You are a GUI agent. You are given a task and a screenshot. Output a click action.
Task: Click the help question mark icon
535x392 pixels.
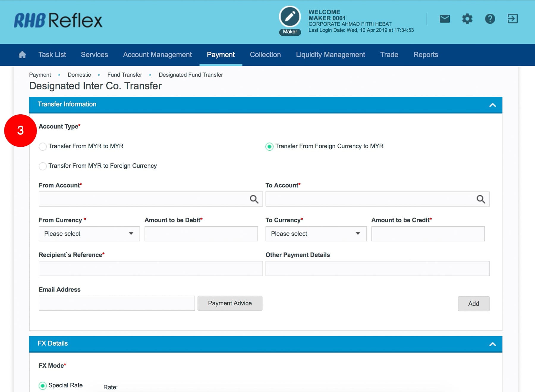tap(490, 19)
